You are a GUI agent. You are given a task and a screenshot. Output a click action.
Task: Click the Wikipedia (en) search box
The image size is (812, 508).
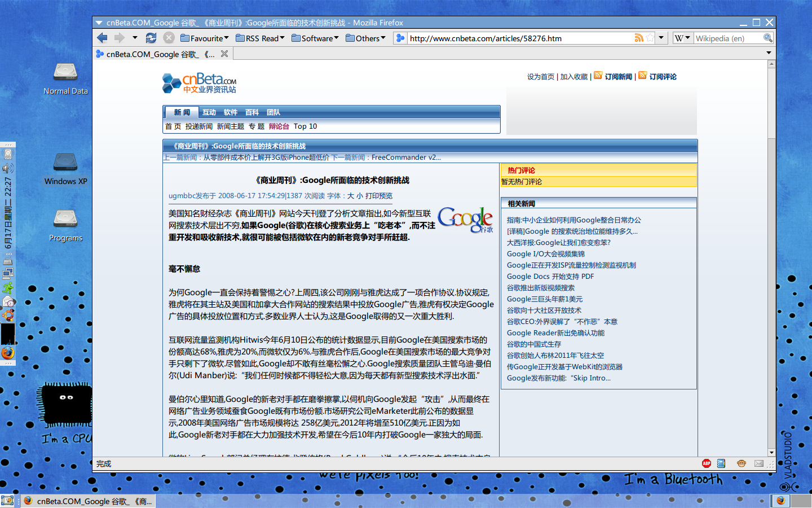click(727, 38)
